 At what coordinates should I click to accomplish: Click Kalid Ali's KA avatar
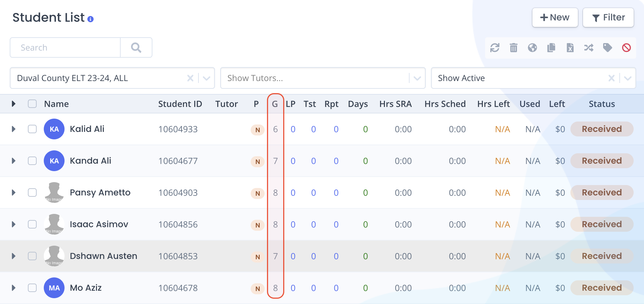coord(54,129)
